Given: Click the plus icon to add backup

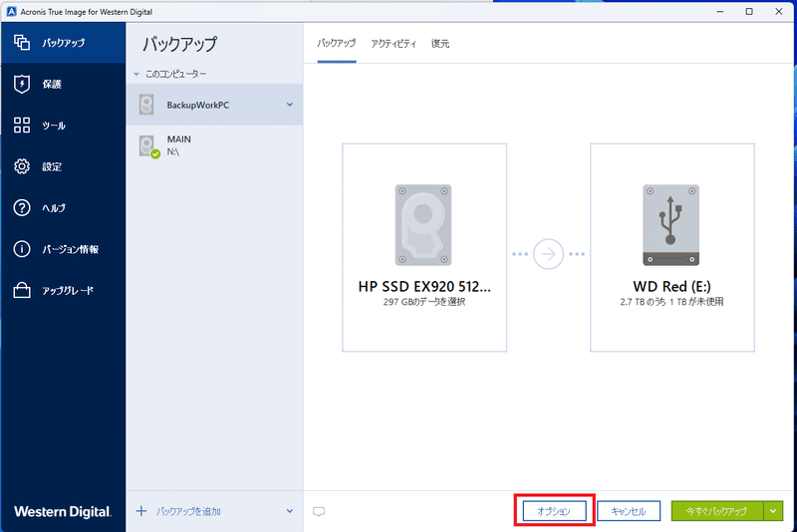Looking at the screenshot, I should coord(141,511).
